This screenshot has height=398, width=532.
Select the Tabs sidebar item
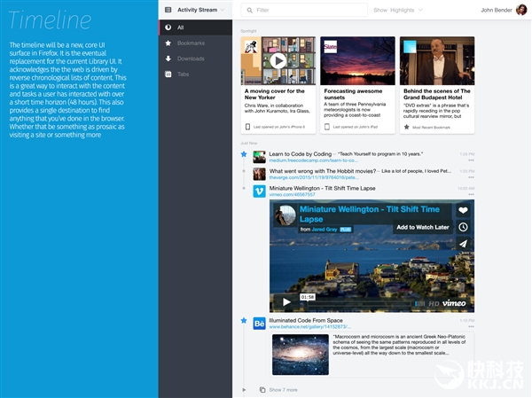184,74
